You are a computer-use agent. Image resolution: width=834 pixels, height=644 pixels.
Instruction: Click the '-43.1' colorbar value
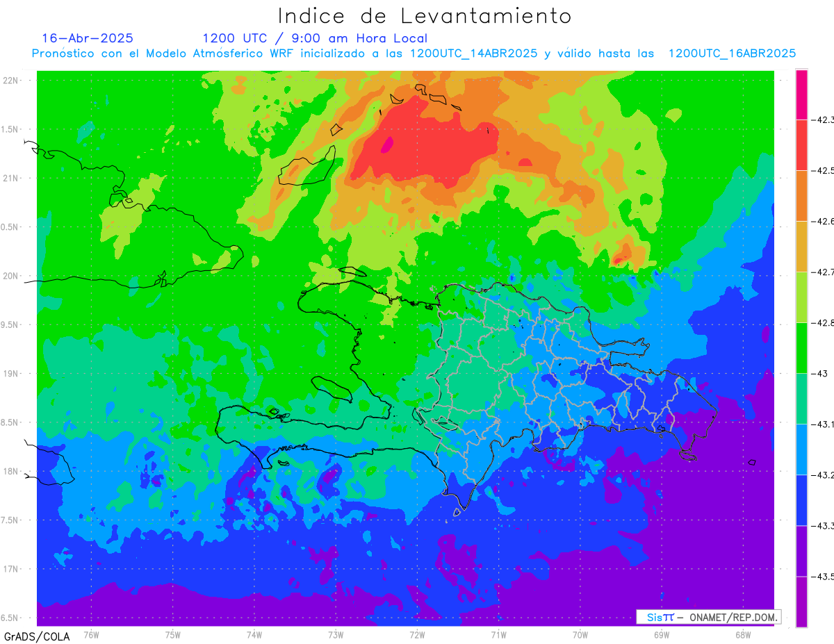pyautogui.click(x=823, y=424)
